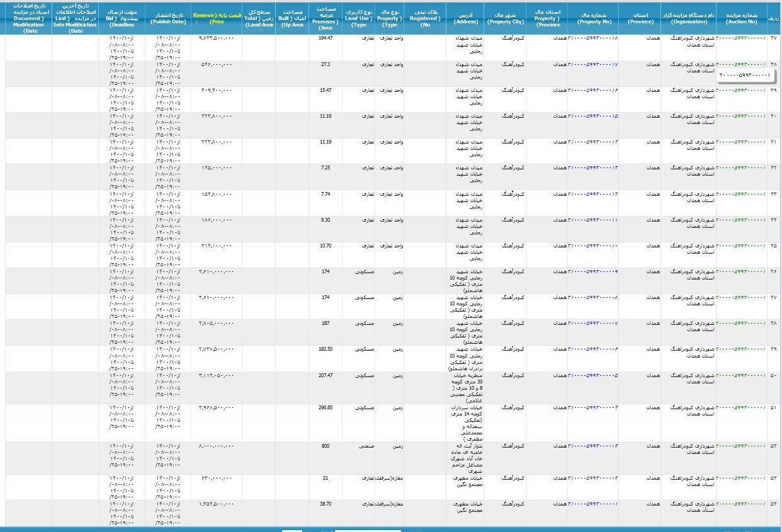Viewport: 782px width, 532px height.
Task: Open property number link in row 54
Action: (592, 504)
